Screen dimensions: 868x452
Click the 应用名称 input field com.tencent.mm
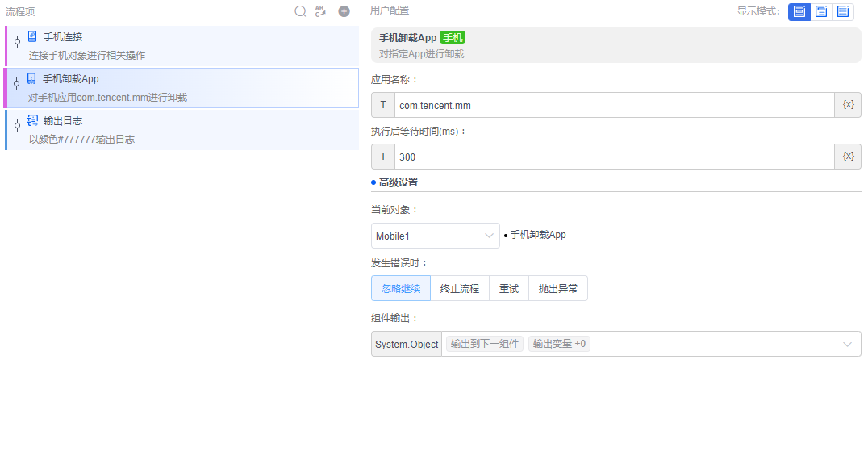click(615, 105)
